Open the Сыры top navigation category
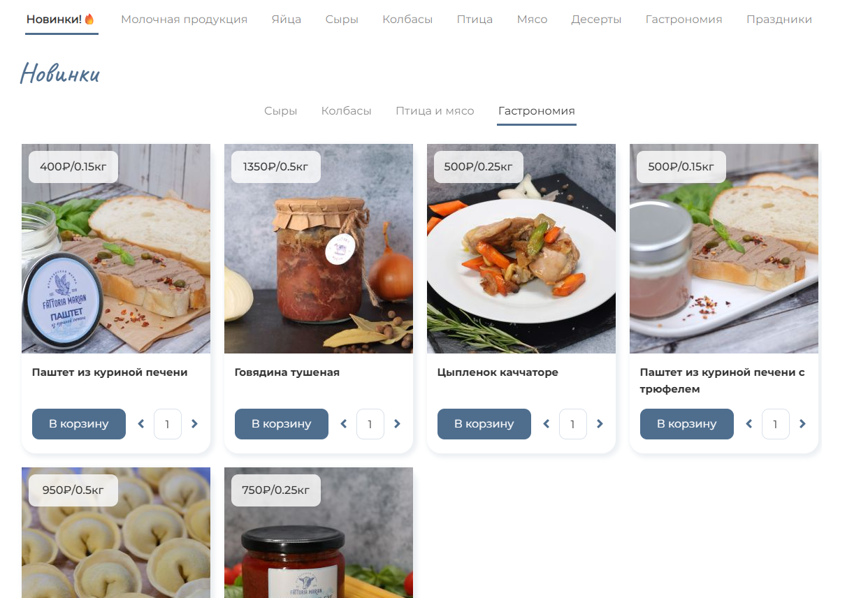868x598 pixels. 342,20
